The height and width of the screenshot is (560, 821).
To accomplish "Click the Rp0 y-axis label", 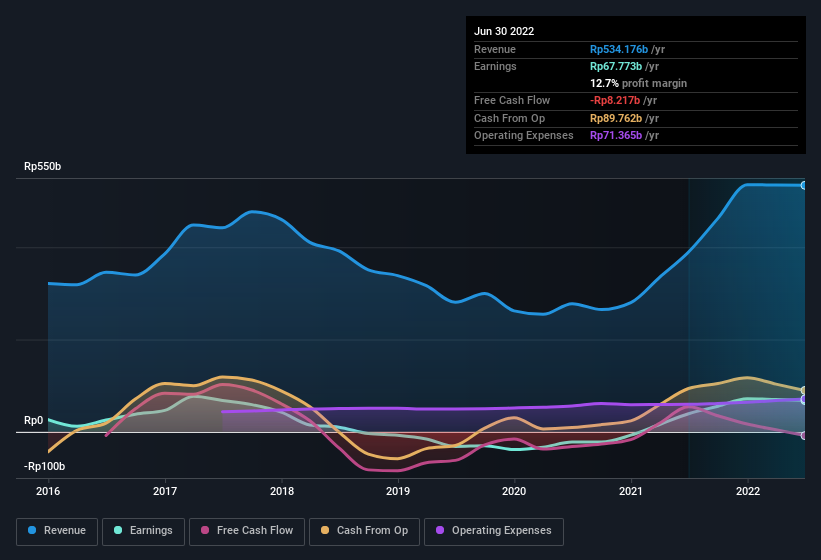I will point(34,421).
